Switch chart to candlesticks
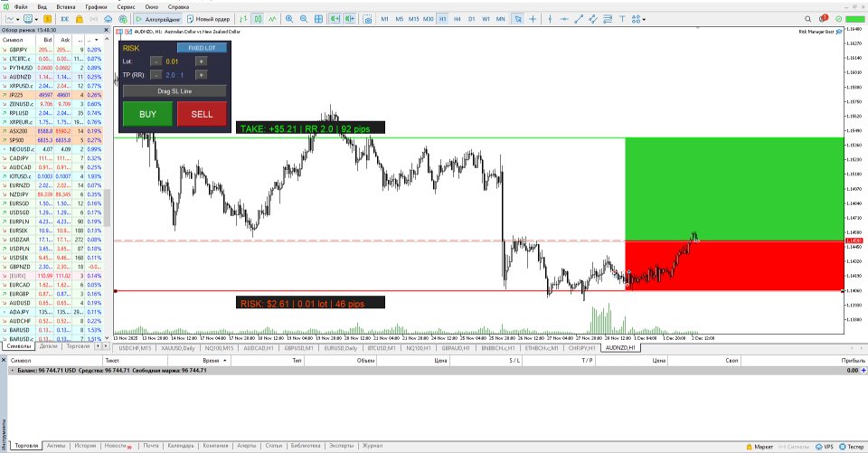This screenshot has width=868, height=453. tap(258, 19)
